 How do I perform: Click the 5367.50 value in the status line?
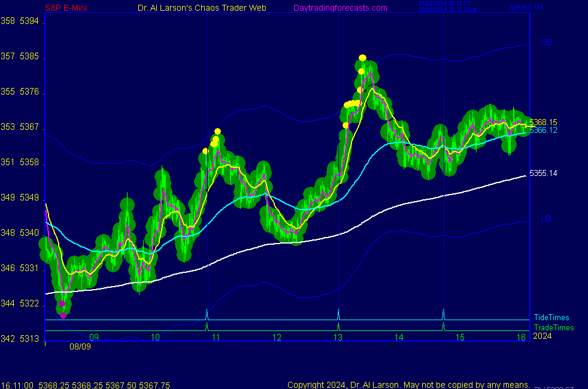pos(121,385)
